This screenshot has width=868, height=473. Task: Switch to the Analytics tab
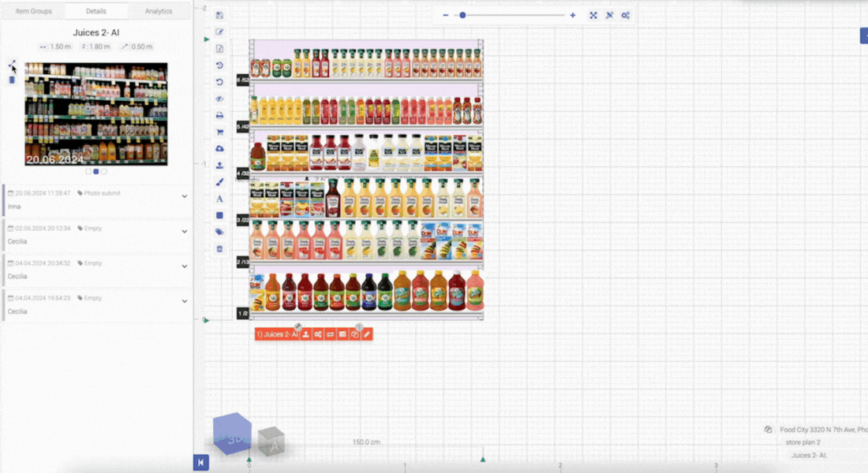[159, 11]
